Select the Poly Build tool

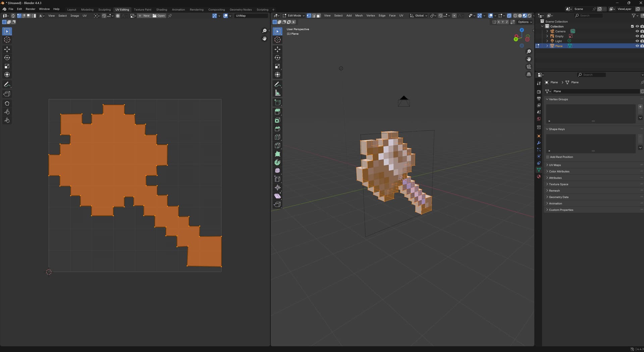pyautogui.click(x=277, y=154)
